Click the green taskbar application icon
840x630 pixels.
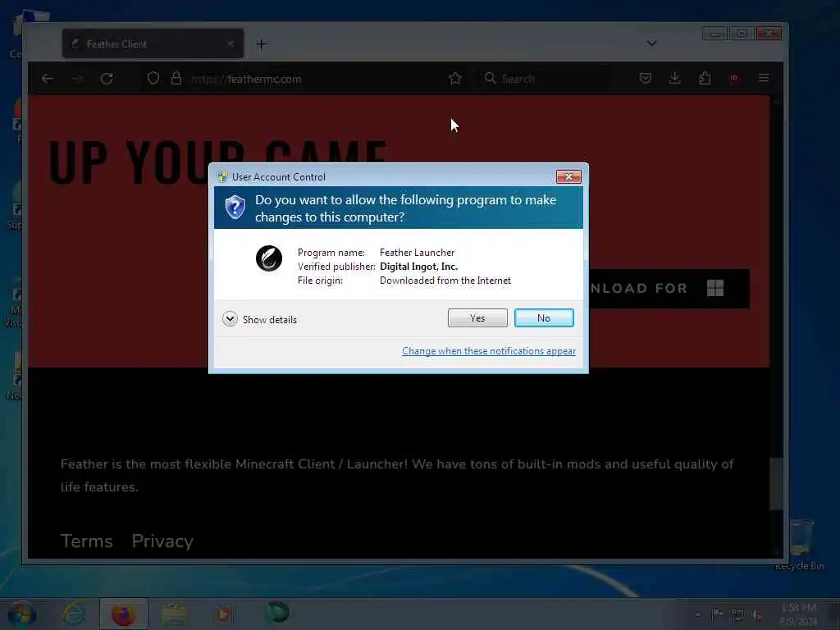(277, 612)
